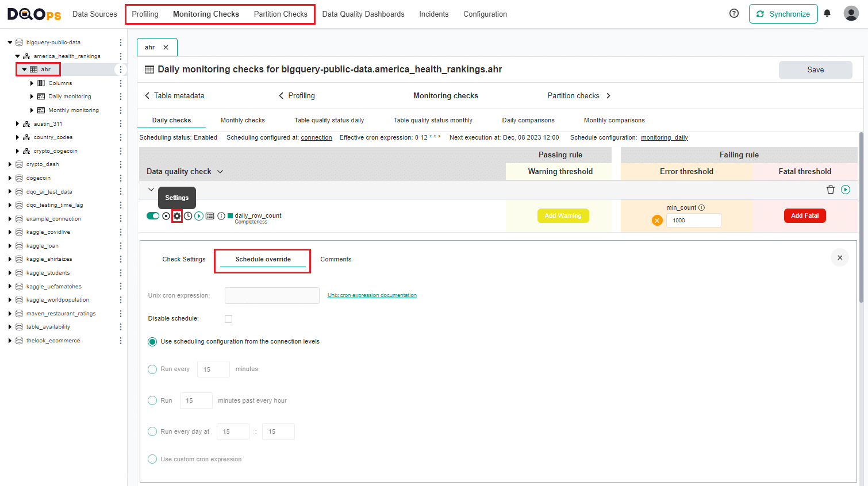Select Run every day at option
The height and width of the screenshot is (486, 868).
(152, 431)
